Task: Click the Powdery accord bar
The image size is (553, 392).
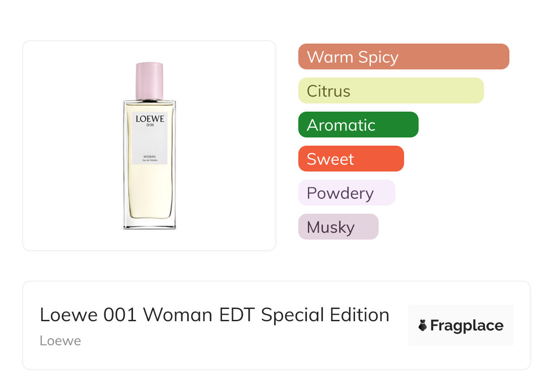Action: (346, 193)
